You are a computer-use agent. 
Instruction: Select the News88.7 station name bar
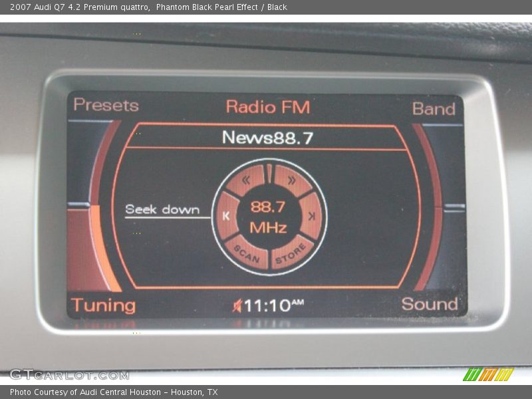coord(267,138)
